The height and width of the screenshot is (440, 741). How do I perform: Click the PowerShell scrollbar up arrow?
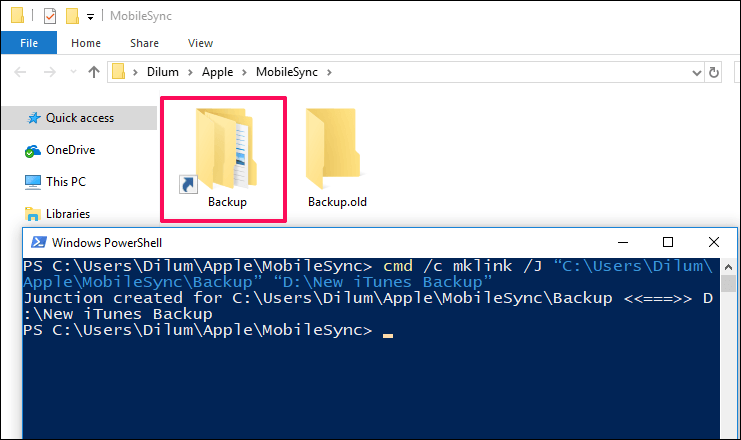click(x=728, y=267)
